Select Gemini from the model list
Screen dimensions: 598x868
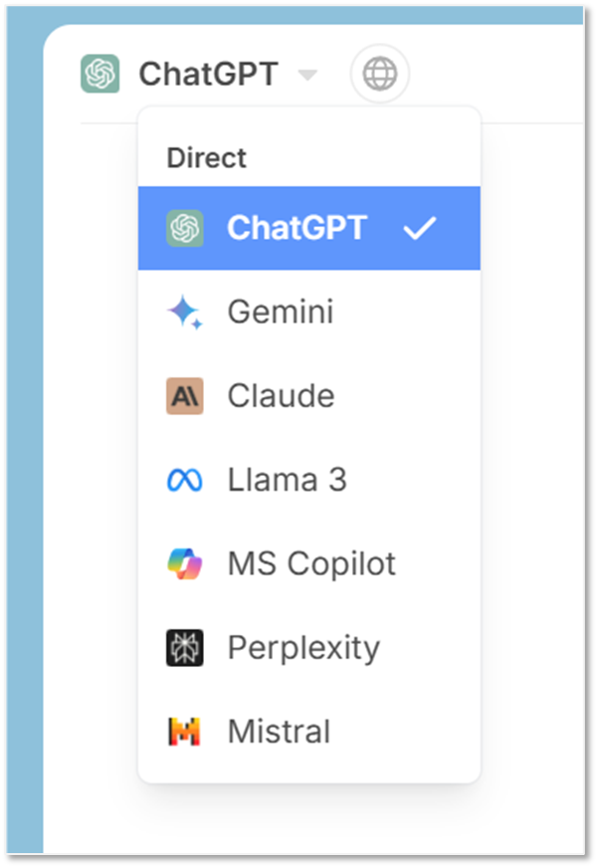[309, 313]
